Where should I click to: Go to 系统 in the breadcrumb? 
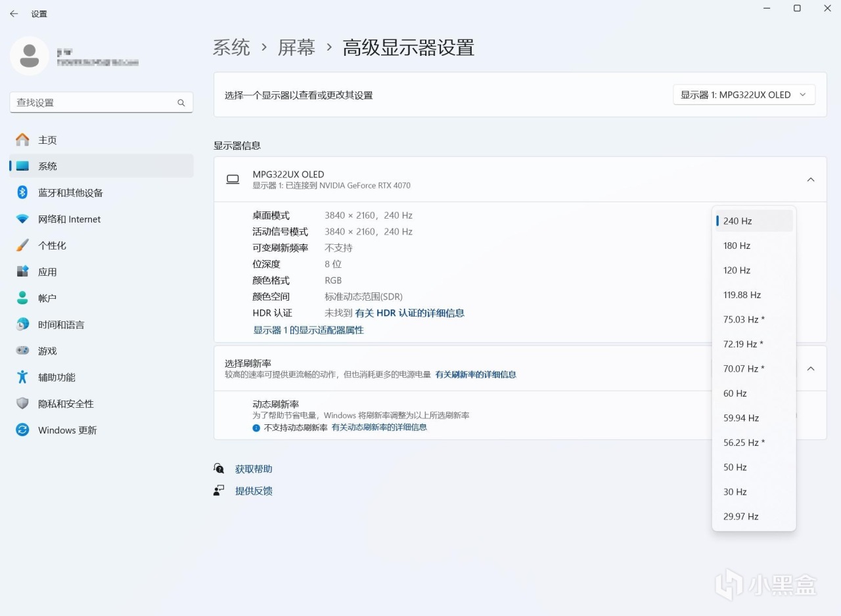click(231, 47)
